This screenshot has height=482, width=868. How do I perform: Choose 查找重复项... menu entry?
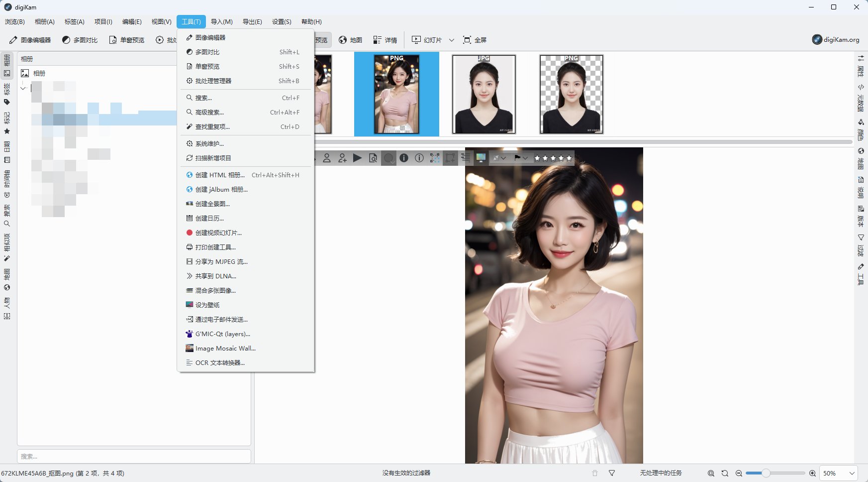coord(246,126)
